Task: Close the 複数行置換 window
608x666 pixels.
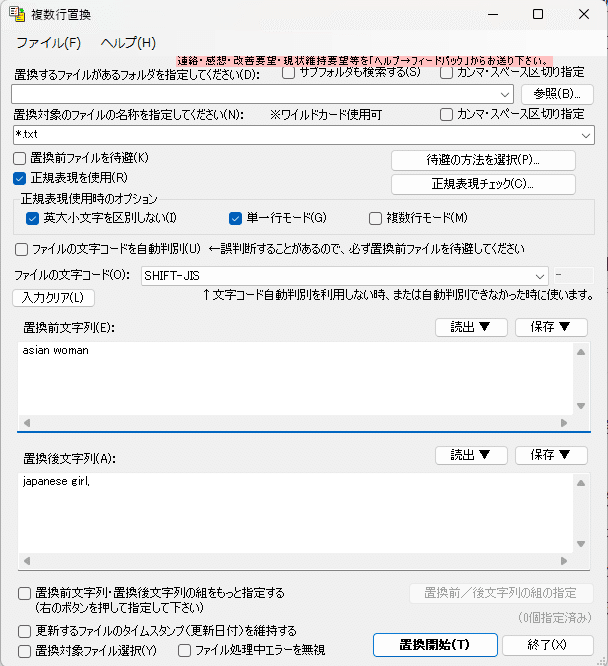Action: [584, 14]
